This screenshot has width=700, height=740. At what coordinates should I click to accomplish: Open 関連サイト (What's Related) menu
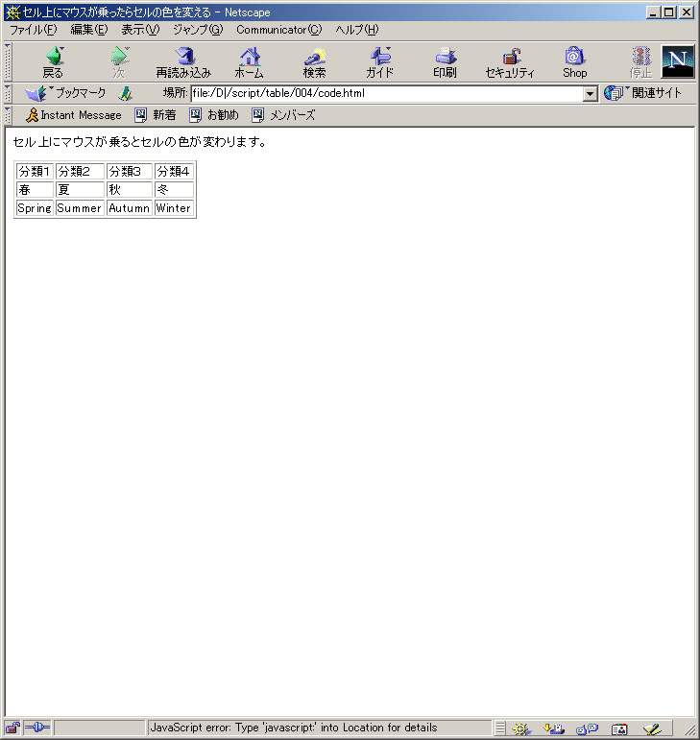[x=643, y=93]
